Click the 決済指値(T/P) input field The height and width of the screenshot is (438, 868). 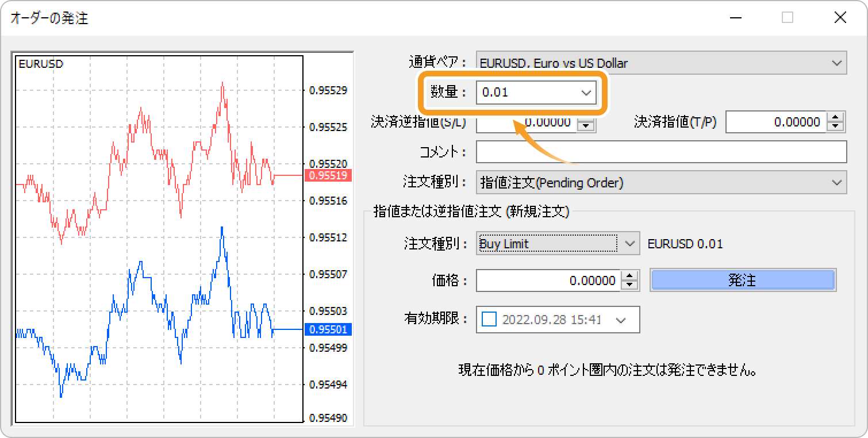click(776, 122)
